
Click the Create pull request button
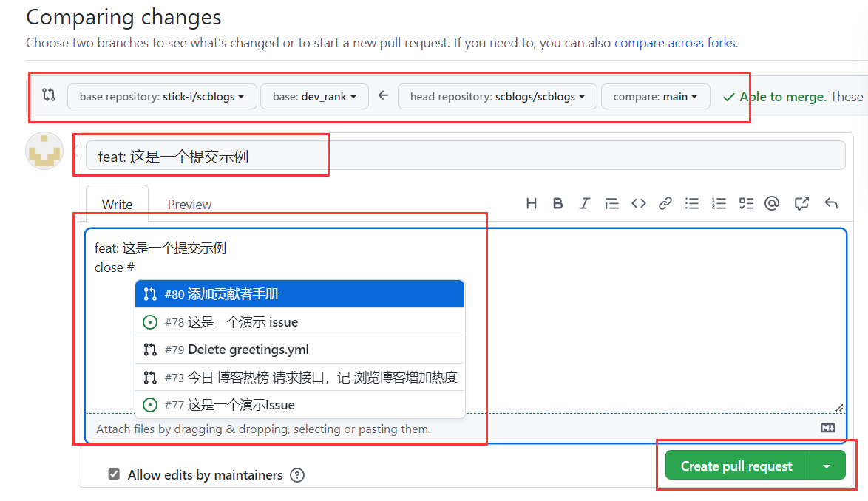[736, 466]
